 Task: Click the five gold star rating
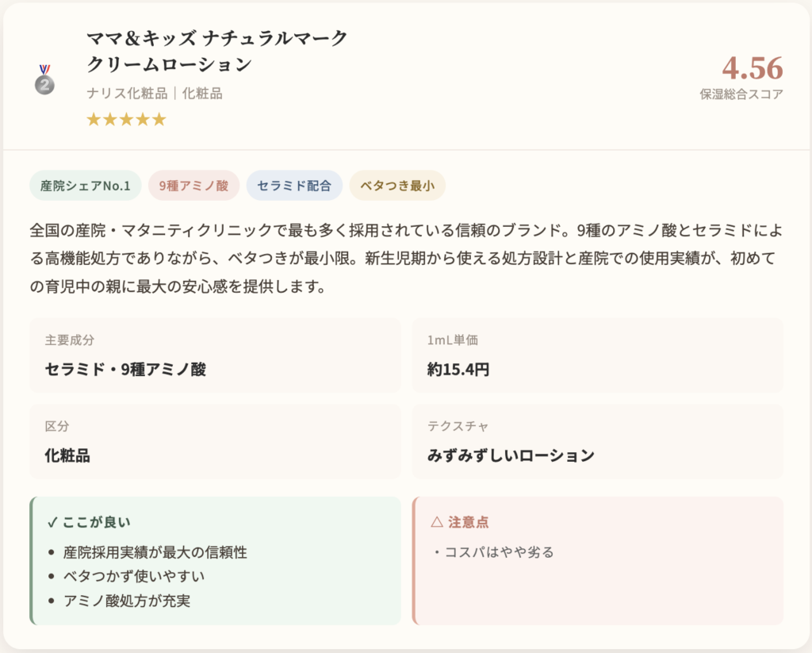pyautogui.click(x=126, y=120)
